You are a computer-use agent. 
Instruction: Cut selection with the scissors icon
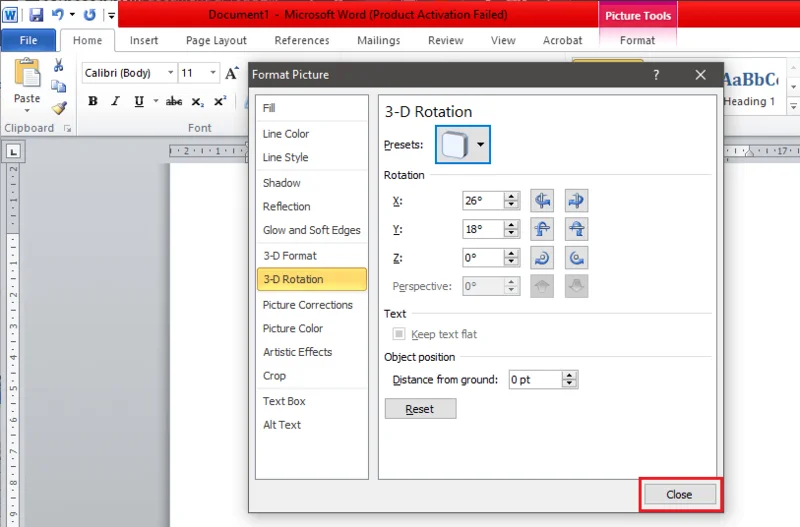tap(59, 65)
